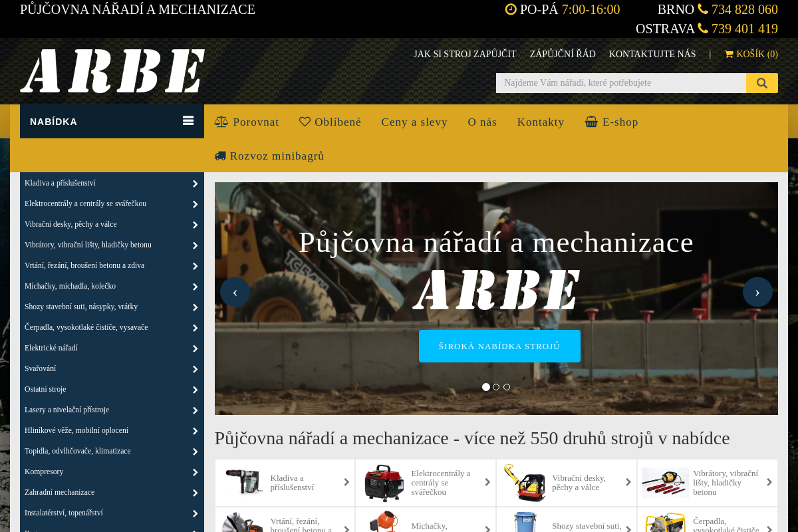Expand Vibrační desky, pěchy a válce chevron

point(195,225)
